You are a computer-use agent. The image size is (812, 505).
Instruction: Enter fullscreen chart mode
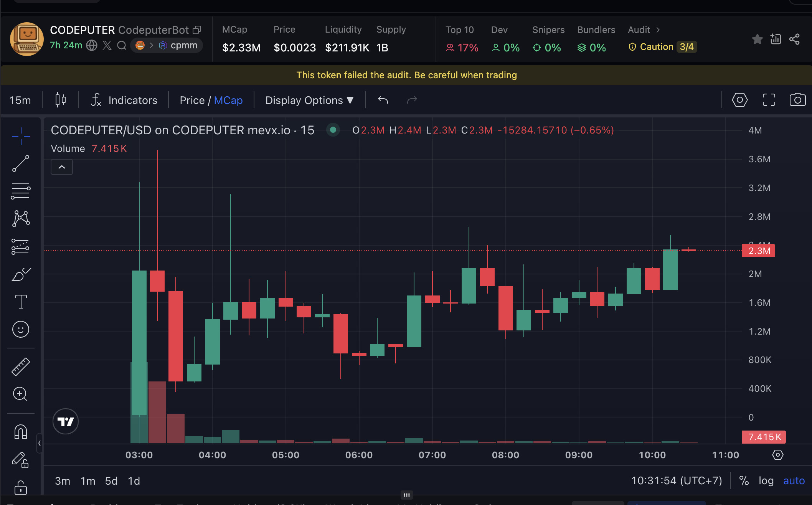pyautogui.click(x=769, y=100)
